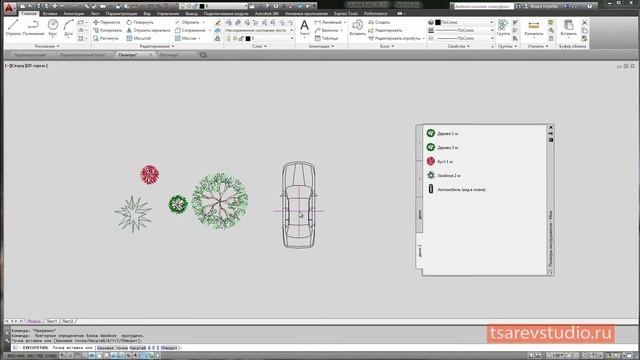Screen dimensions: 640x360
Task: Switch to the Лист1 layout tab
Action: click(x=52, y=321)
